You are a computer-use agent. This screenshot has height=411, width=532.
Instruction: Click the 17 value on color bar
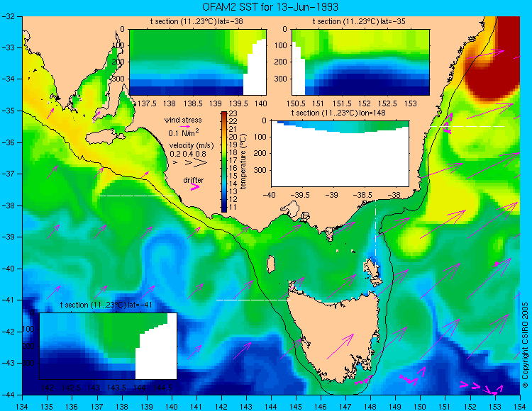[x=233, y=160]
